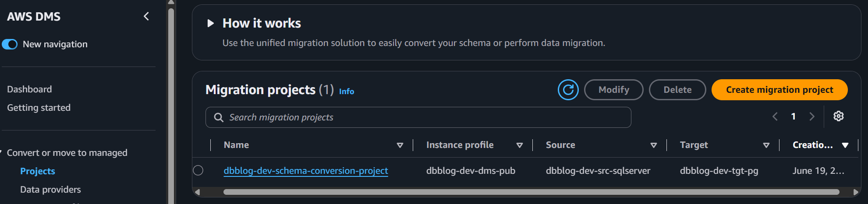Open Projects in sidebar
The width and height of the screenshot is (868, 204).
[38, 171]
